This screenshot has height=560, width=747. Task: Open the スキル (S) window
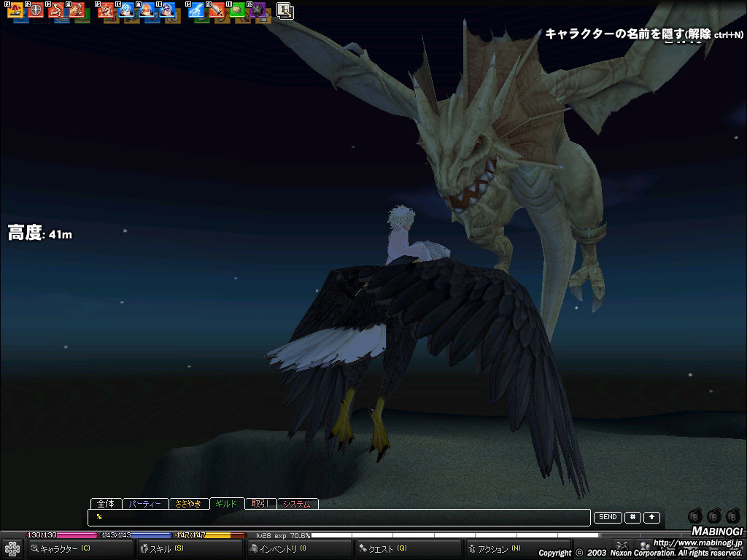190,549
